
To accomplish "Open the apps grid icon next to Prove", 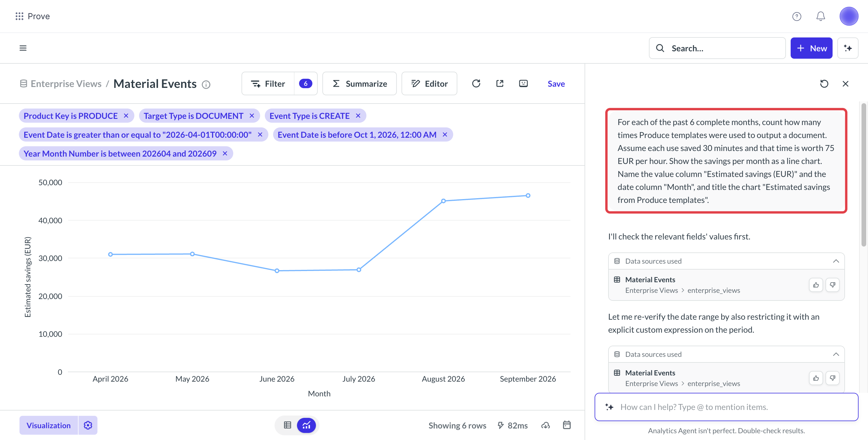I will [19, 16].
